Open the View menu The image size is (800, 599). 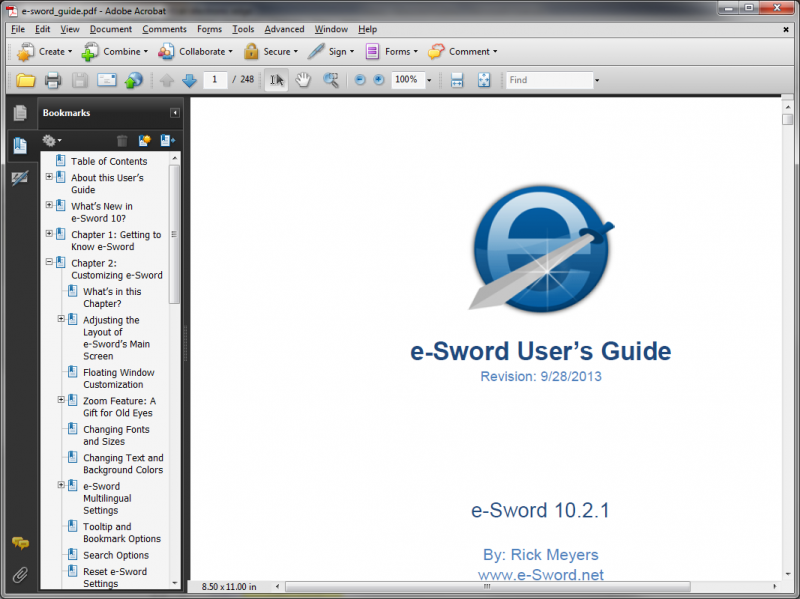coord(70,30)
